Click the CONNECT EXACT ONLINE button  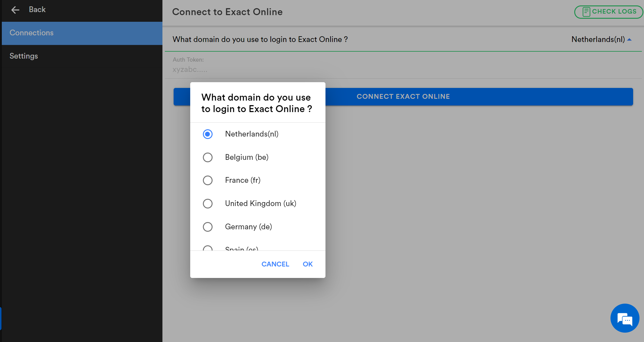click(403, 97)
